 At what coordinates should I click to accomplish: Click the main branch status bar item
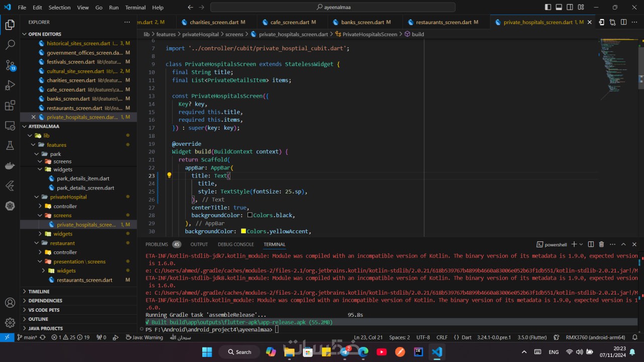coord(27,337)
